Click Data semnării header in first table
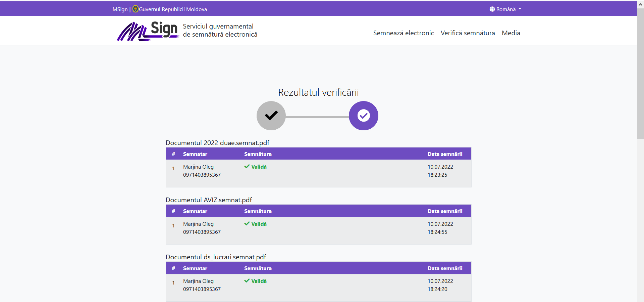Viewport: 644px width, 302px height. 445,154
